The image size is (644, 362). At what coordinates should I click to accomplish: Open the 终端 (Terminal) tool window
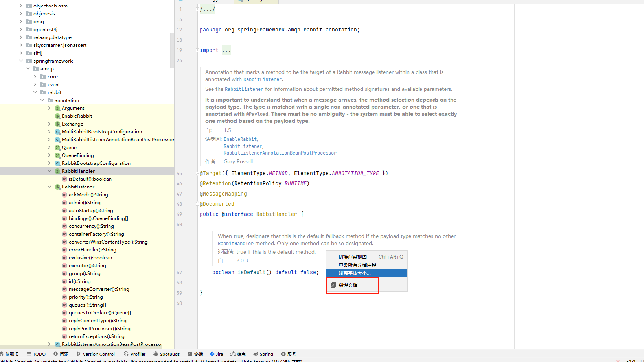click(x=195, y=354)
